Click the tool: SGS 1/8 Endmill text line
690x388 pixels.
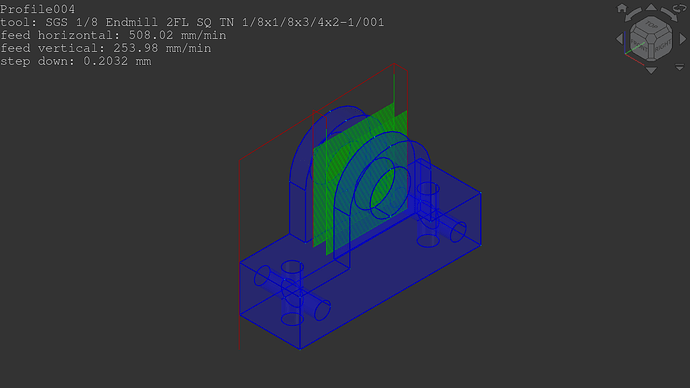pyautogui.click(x=192, y=22)
